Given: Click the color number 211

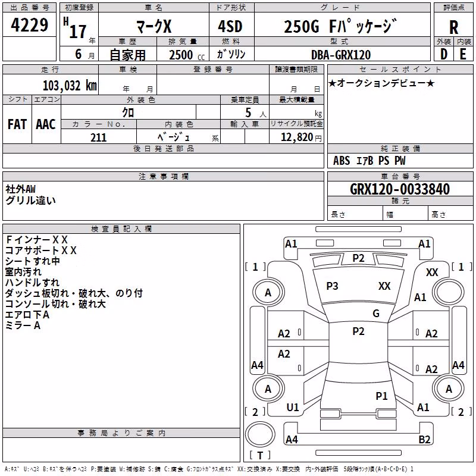Looking at the screenshot, I should tap(98, 137).
